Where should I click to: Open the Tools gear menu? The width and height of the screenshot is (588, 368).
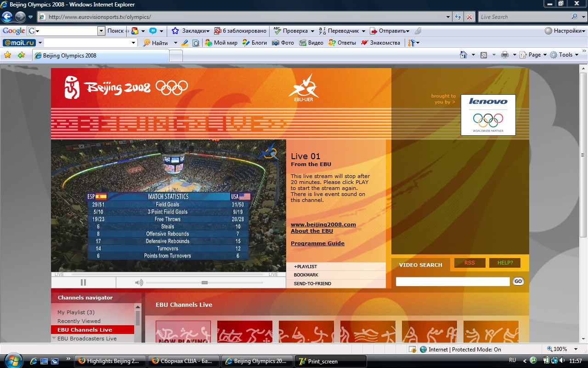(x=564, y=55)
